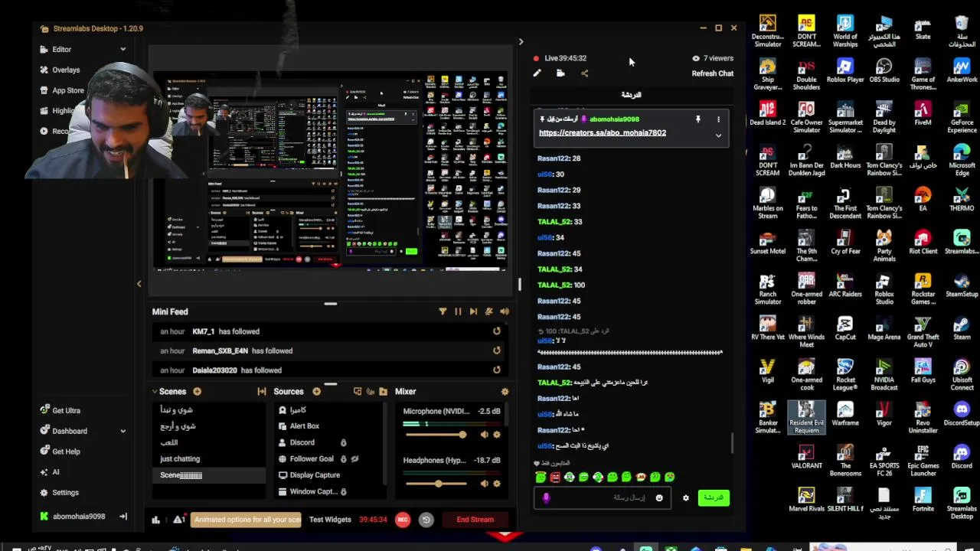Viewport: 980px width, 551px height.
Task: Mute the Microphone (NVIDIA) channel
Action: click(484, 435)
